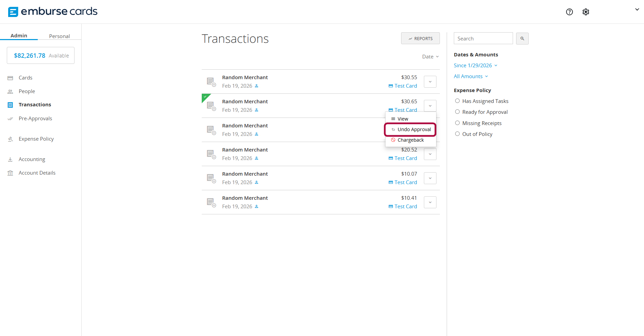
Task: Click receipt icon on $10.07 transaction
Action: (211, 178)
